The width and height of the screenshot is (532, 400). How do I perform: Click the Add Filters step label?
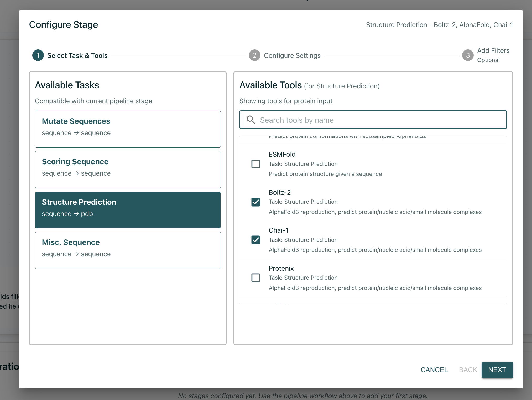point(493,50)
